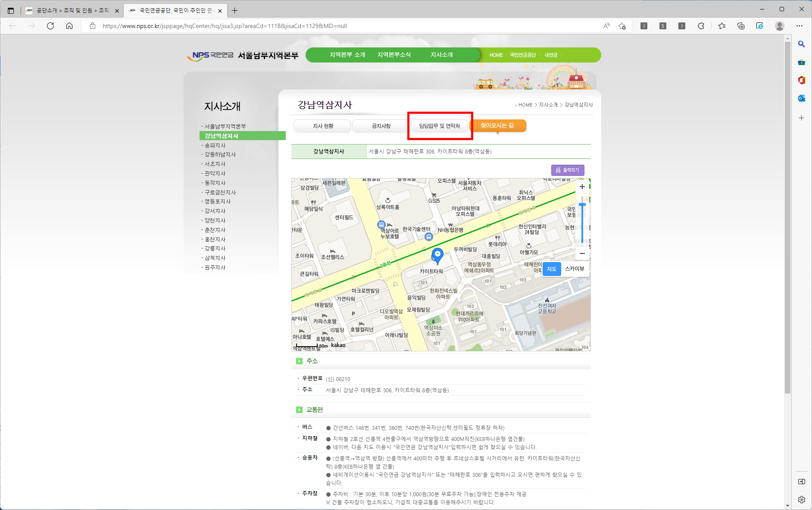Open sidebar Search icon

pos(801,44)
